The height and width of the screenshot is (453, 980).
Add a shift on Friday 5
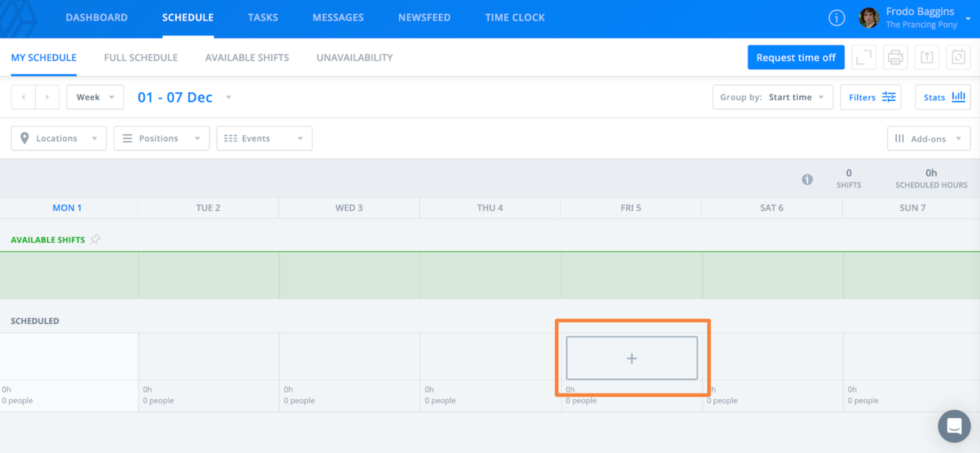point(632,358)
